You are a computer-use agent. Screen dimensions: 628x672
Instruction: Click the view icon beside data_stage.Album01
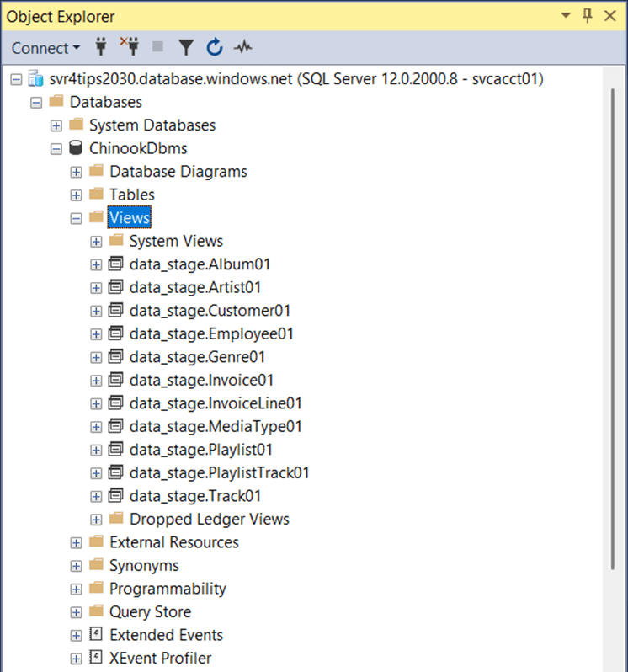pos(115,263)
